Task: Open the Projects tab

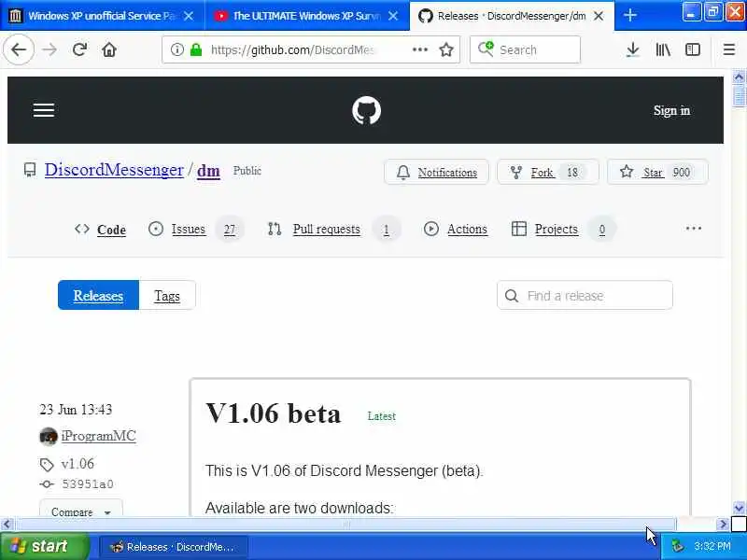Action: (564, 230)
